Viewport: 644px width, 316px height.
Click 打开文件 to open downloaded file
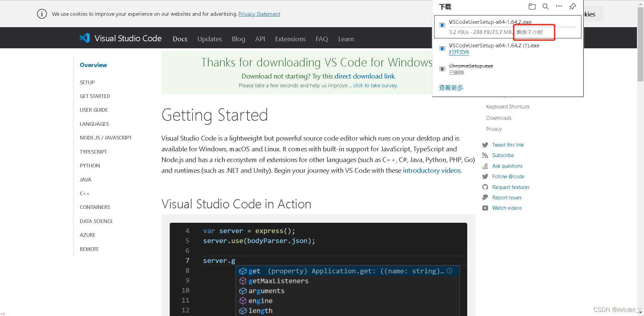coord(459,52)
